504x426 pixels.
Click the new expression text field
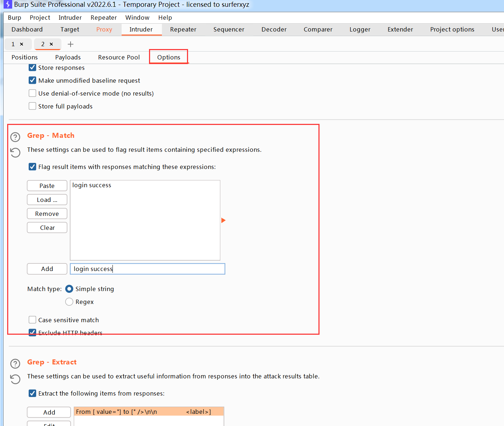[x=147, y=269]
